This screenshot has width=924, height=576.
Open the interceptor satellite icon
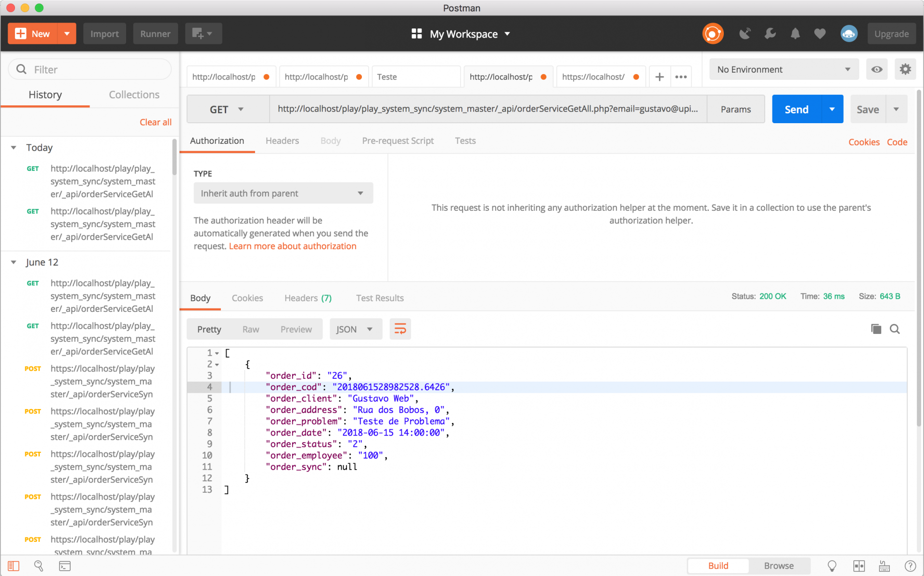click(x=744, y=34)
